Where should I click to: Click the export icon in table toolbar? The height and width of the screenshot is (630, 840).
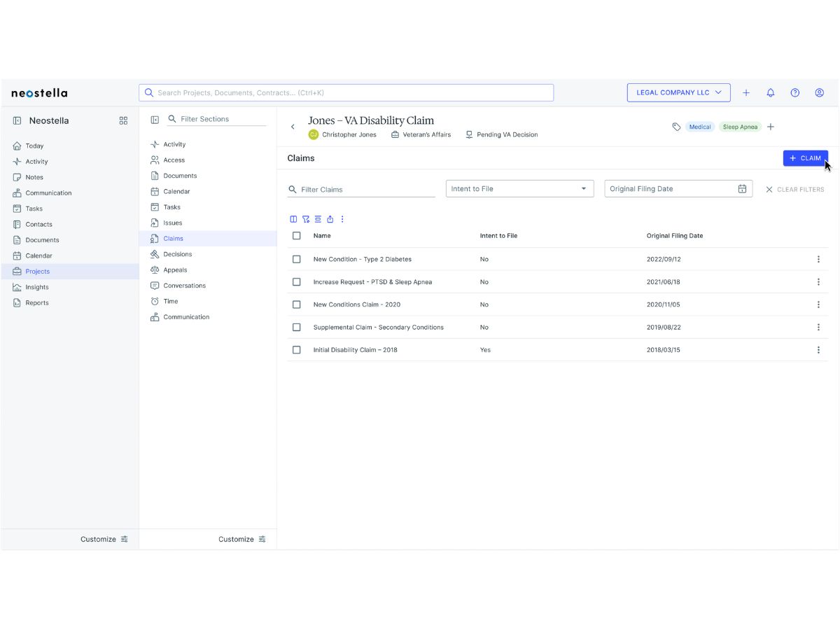(330, 219)
